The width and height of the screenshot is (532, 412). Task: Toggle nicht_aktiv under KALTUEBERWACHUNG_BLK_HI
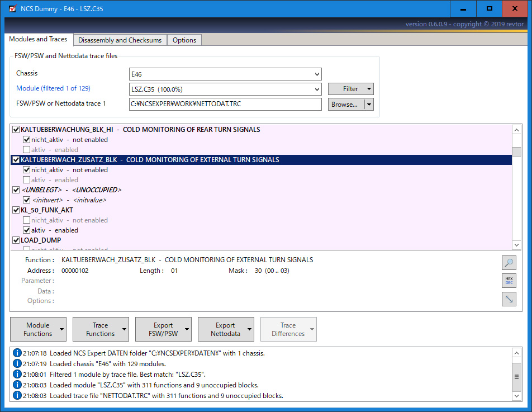tap(26, 140)
